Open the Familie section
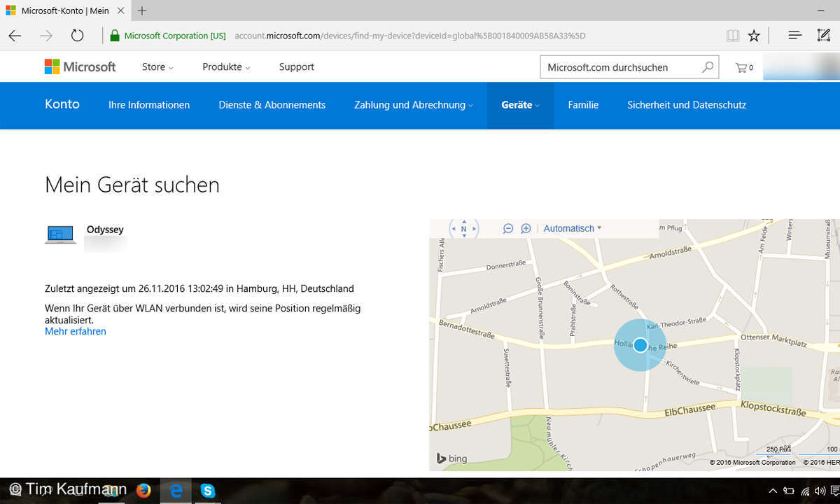 [x=583, y=105]
